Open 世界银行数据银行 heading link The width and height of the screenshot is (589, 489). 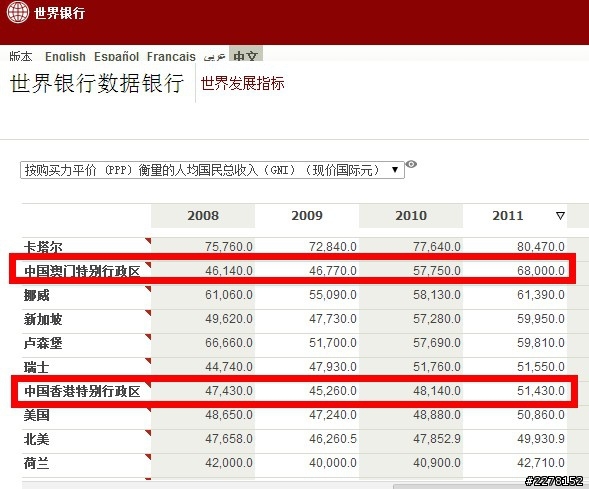point(97,83)
